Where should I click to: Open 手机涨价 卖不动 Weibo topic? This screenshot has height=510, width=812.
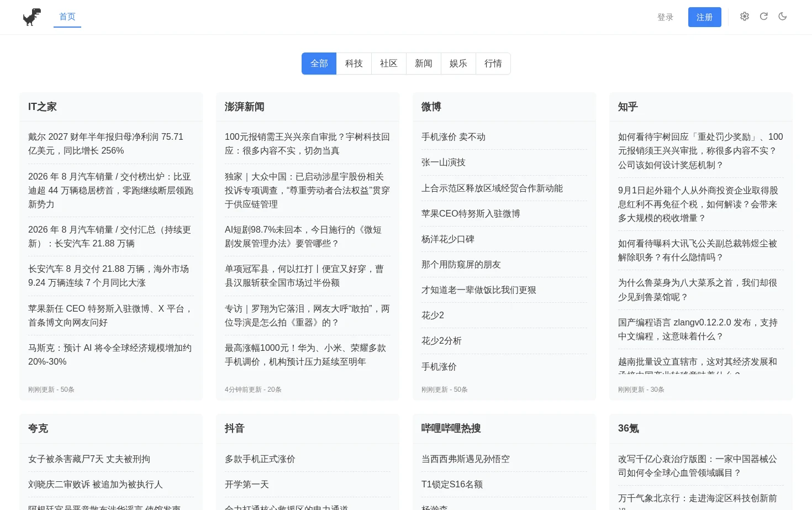coord(454,137)
